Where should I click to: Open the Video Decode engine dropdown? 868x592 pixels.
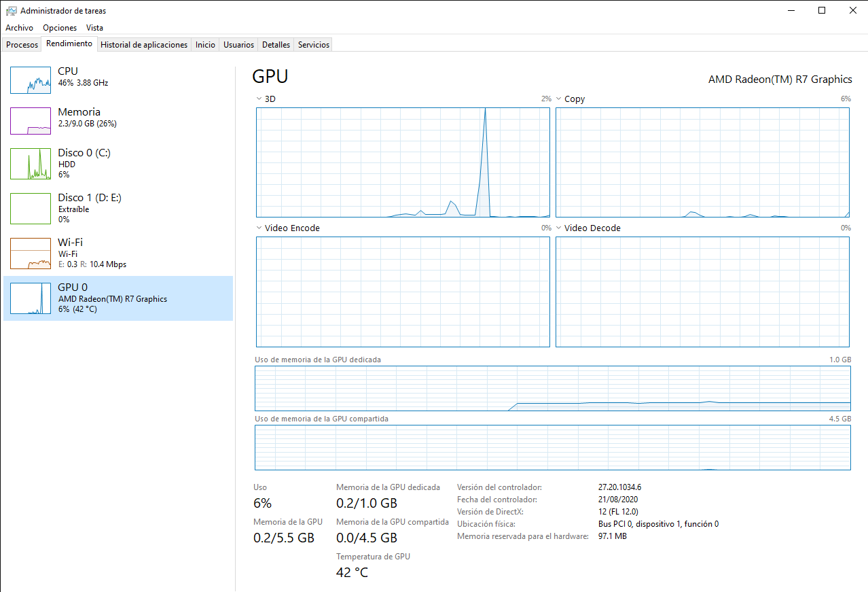[x=558, y=228]
